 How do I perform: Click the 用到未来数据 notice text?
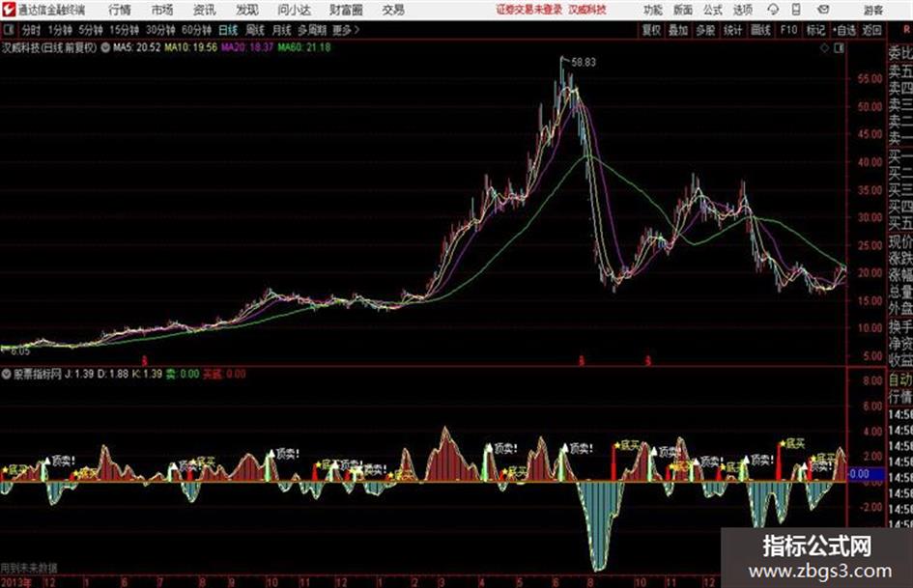point(29,568)
